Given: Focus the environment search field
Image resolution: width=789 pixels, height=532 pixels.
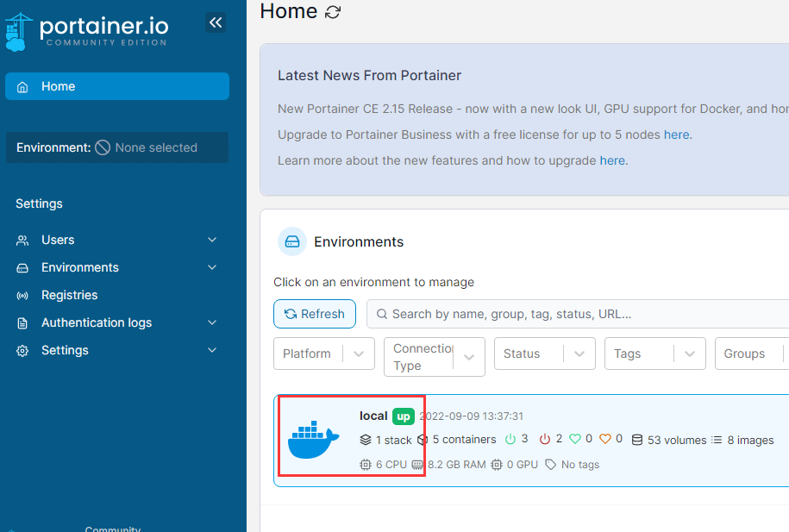Looking at the screenshot, I should (x=578, y=314).
